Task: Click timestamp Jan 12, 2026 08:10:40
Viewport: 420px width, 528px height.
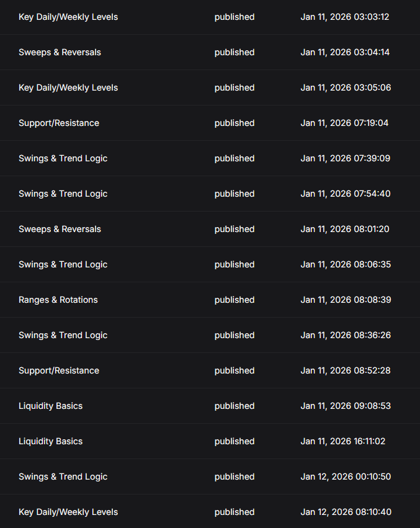Action: (346, 512)
